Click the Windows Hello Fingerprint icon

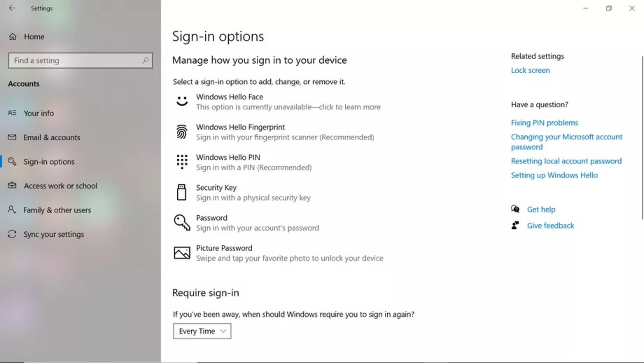click(x=182, y=132)
